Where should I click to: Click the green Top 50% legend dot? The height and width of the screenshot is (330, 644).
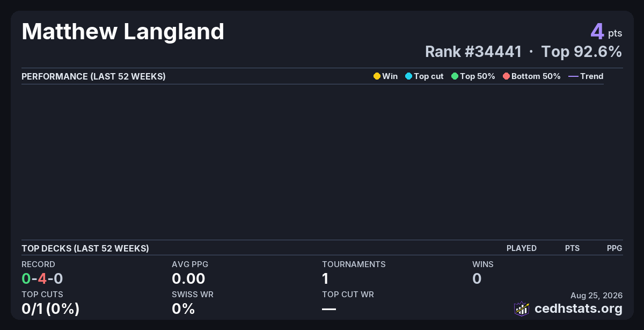tap(455, 76)
